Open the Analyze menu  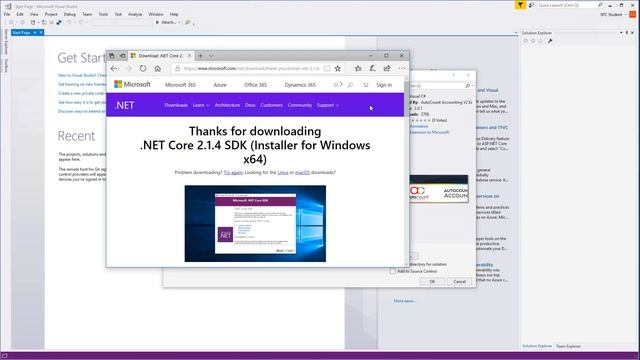tap(135, 14)
